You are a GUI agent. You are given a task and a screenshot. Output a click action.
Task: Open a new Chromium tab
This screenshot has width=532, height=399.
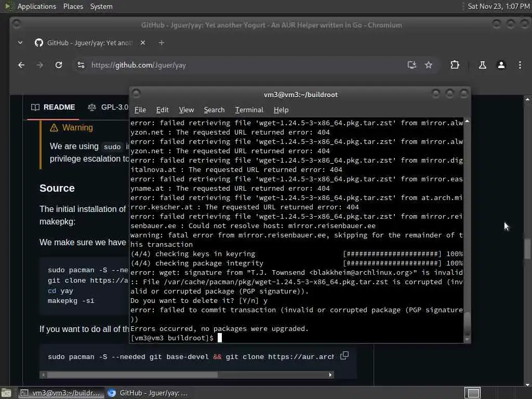162,43
